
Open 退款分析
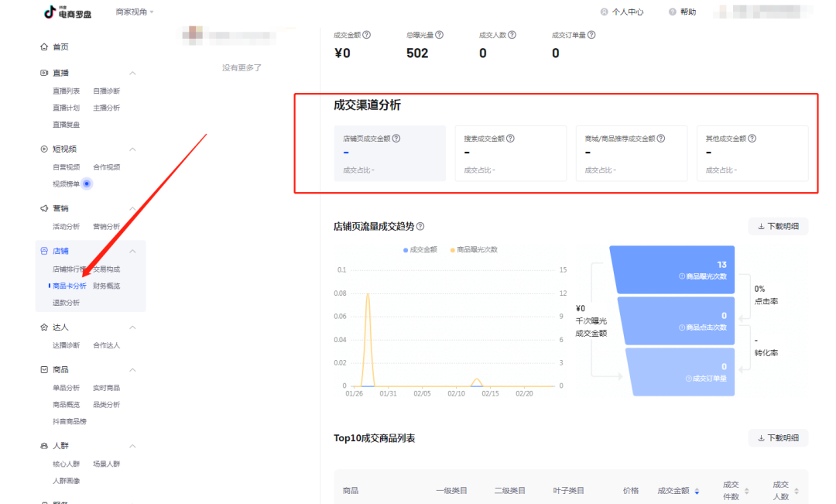click(66, 303)
